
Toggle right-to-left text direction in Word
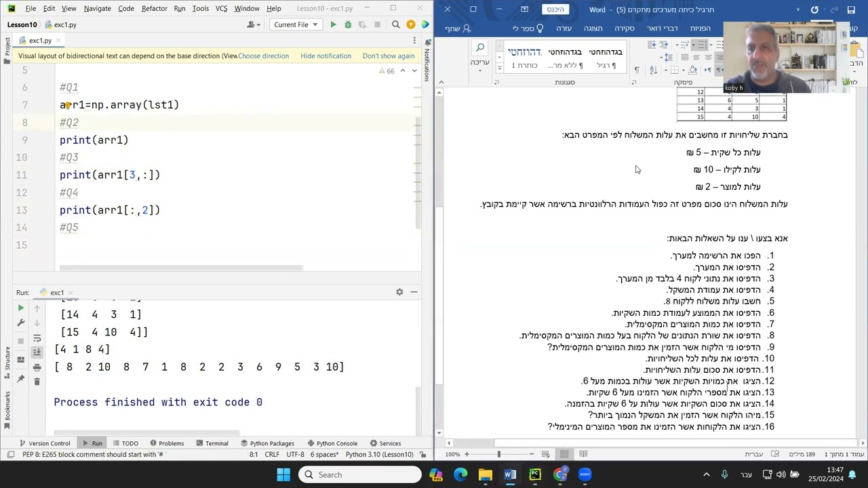click(x=719, y=70)
